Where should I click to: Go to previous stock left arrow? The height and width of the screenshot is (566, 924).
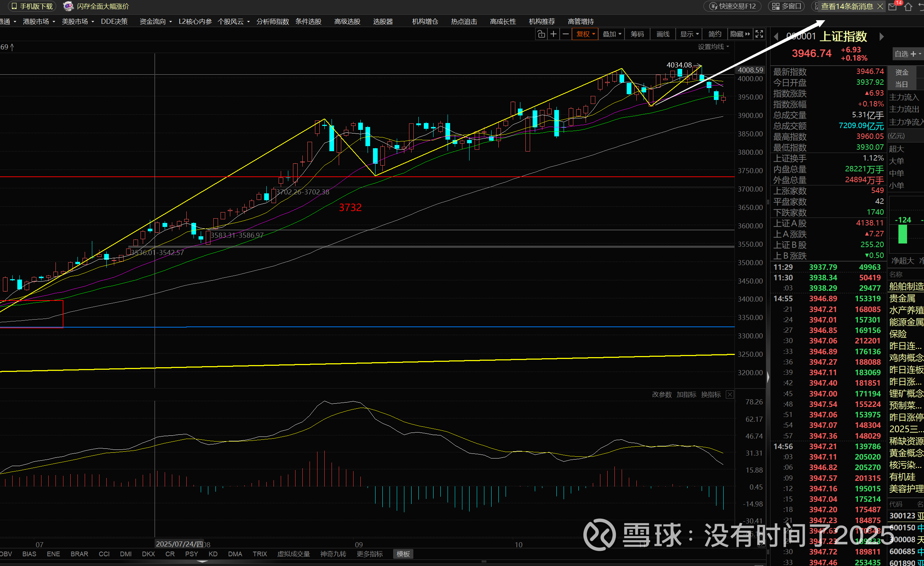coord(776,36)
